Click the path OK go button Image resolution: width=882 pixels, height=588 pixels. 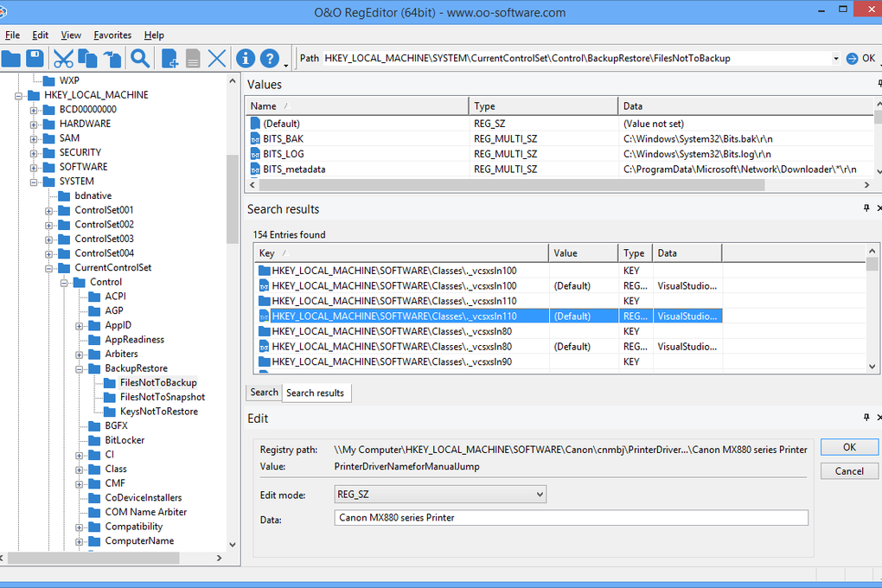coord(860,59)
